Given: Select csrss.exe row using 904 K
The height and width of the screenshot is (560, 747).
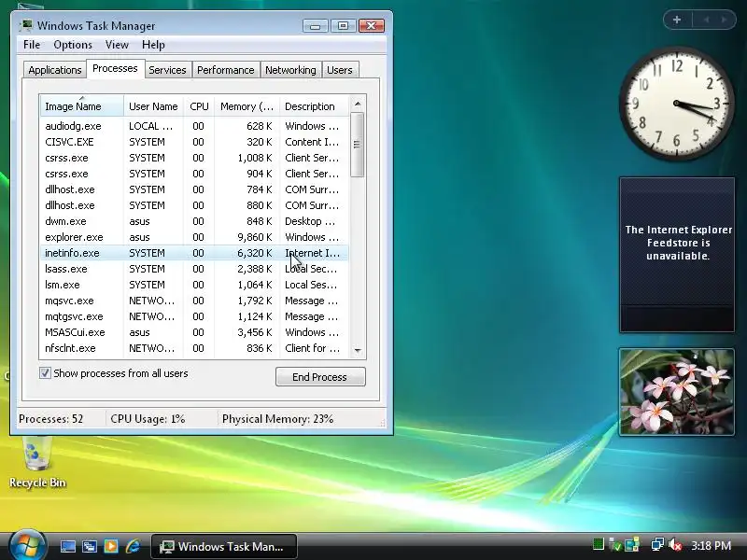Looking at the screenshot, I should click(194, 174).
